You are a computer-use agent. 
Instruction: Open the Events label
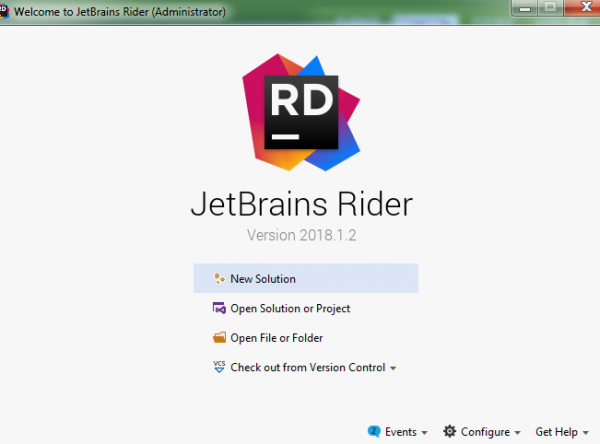tap(401, 432)
